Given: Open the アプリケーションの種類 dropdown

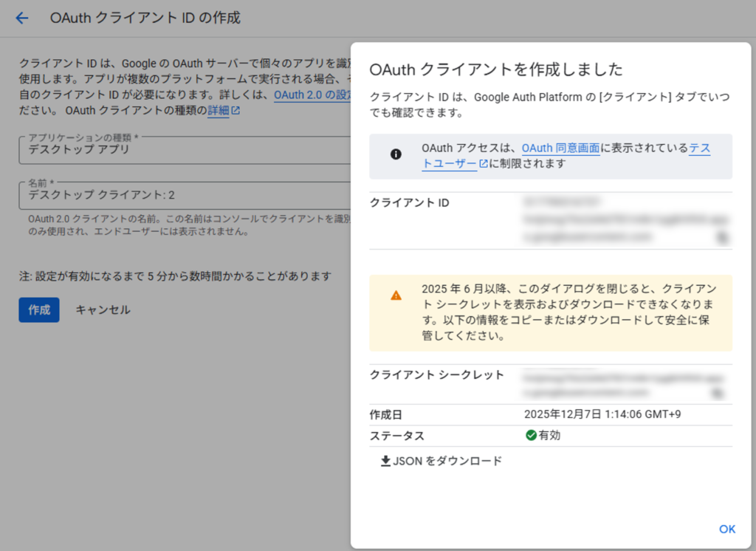Looking at the screenshot, I should [185, 149].
